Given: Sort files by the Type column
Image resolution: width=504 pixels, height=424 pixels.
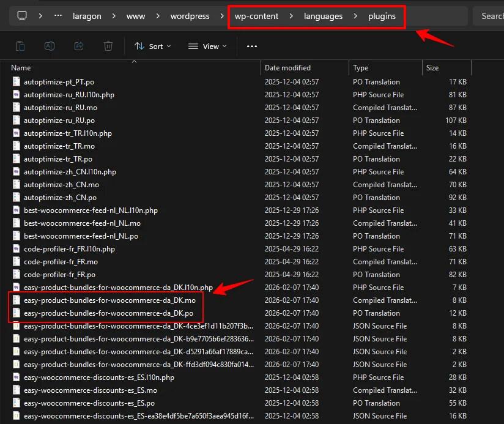Looking at the screenshot, I should 360,68.
